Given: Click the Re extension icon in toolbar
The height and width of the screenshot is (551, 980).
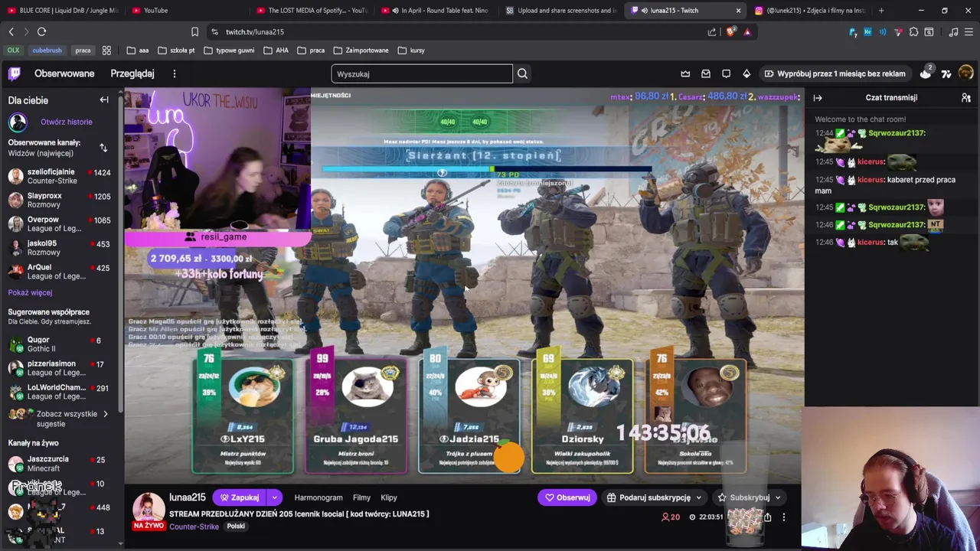Looking at the screenshot, I should (867, 31).
